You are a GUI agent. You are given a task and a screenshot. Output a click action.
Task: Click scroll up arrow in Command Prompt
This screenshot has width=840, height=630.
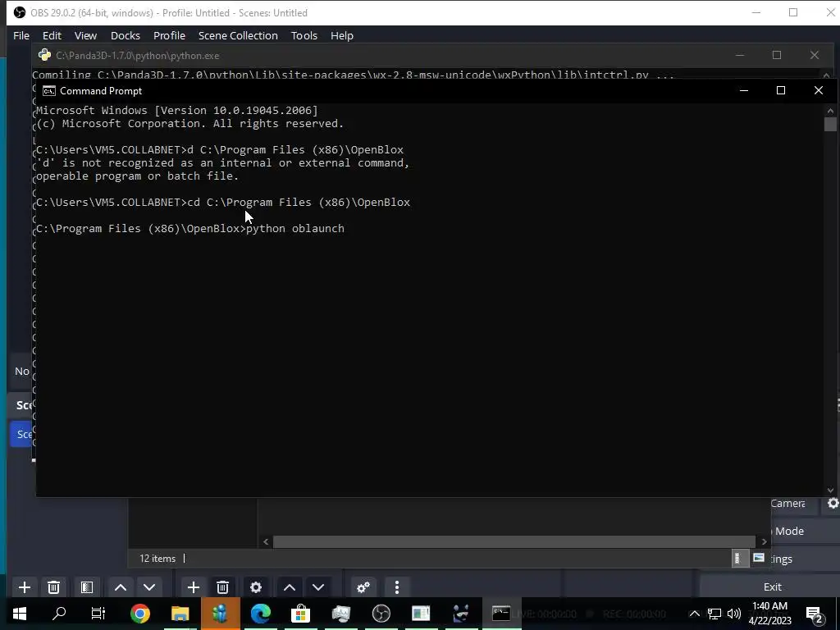(830, 111)
